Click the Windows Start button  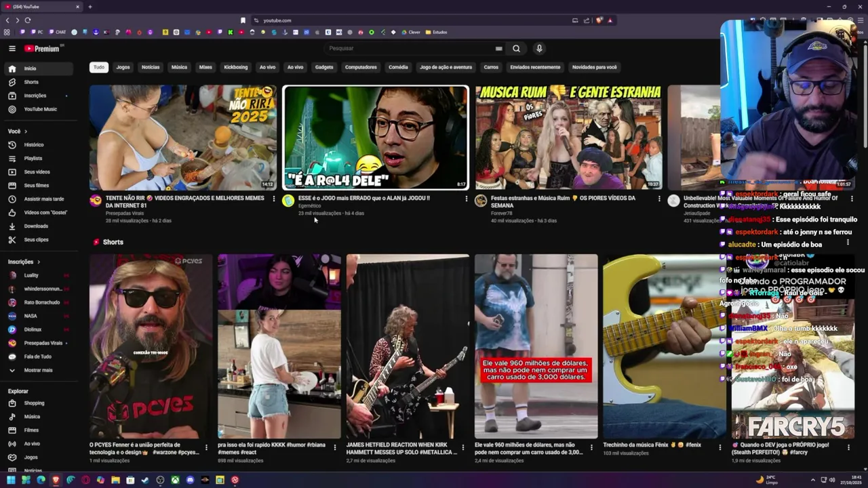(11, 480)
